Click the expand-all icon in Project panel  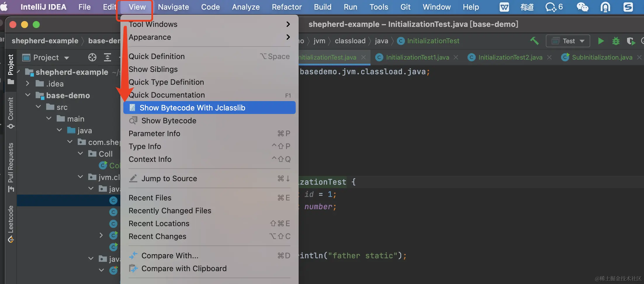coord(108,58)
